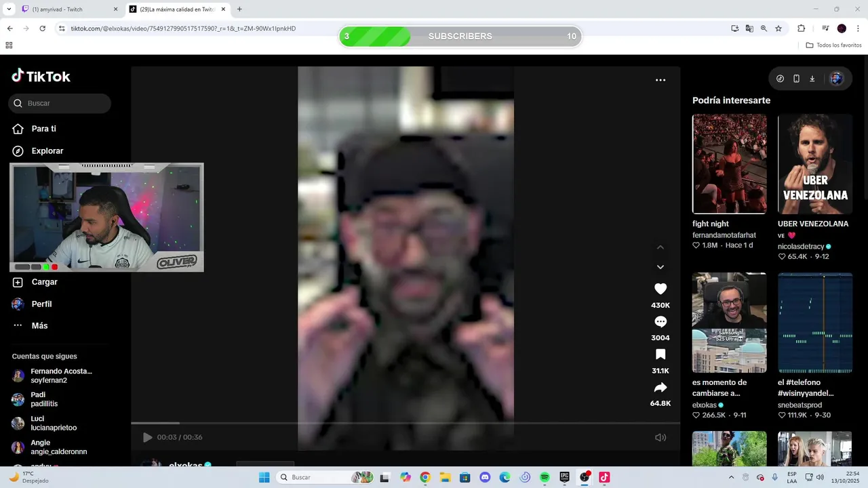Open Luci lucianaprietoo followed account
Screen dimensions: 868x488
click(x=45, y=423)
